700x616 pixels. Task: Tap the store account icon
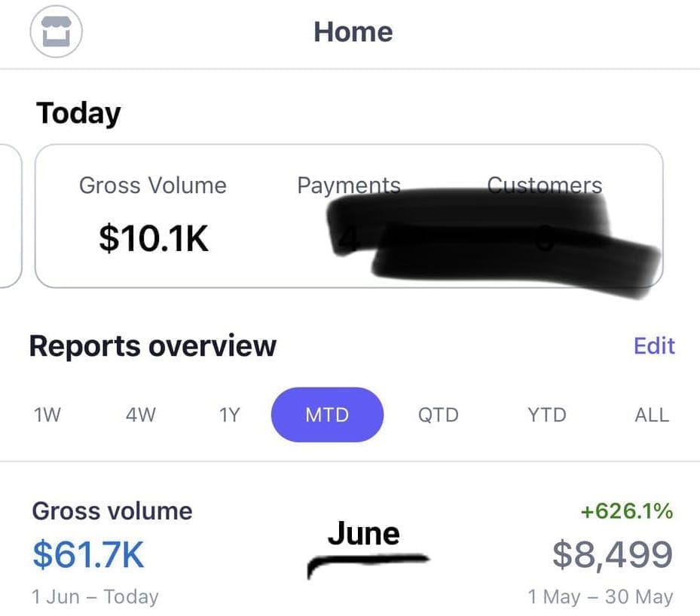point(55,32)
